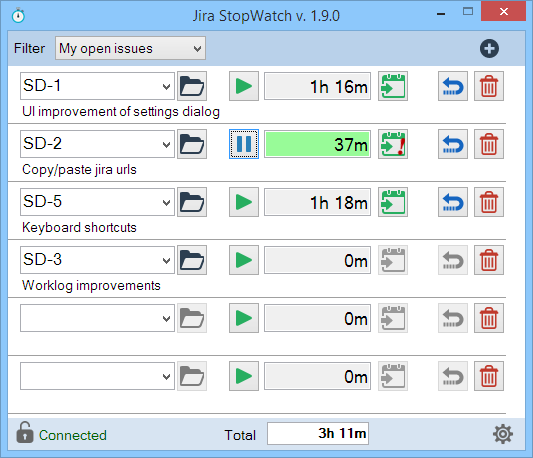533x458 pixels.
Task: Pause the running SD-2 timer
Action: (244, 144)
